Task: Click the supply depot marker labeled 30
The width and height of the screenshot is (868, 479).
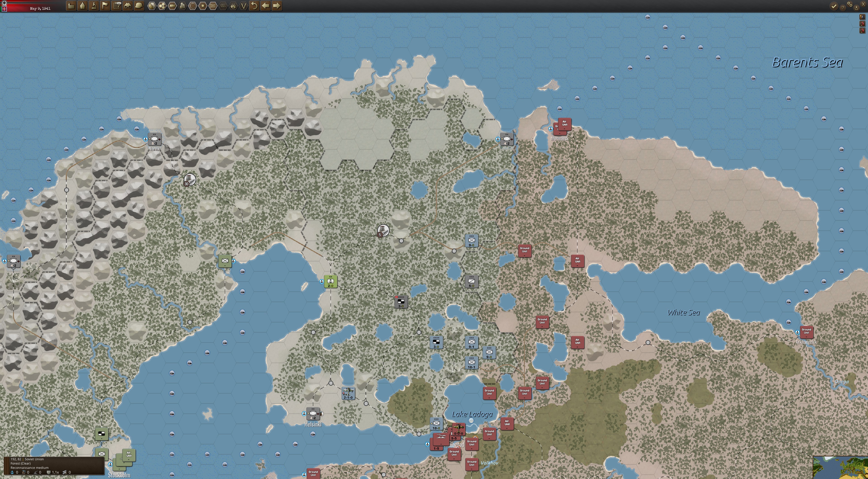Action: [x=189, y=180]
